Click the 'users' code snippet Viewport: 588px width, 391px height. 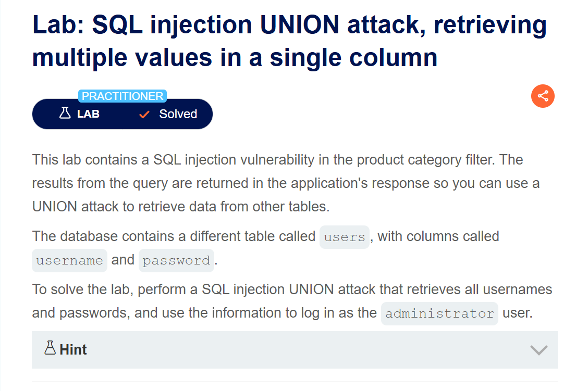[x=344, y=237]
